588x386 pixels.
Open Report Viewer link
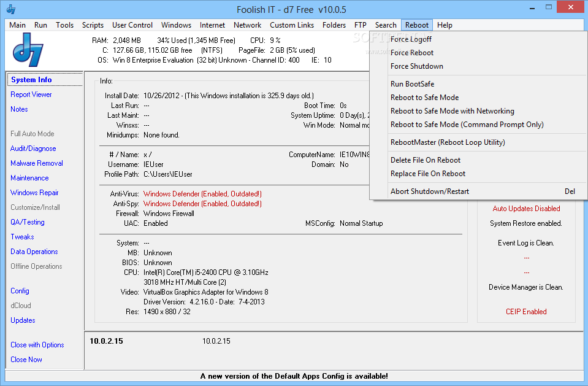point(31,95)
